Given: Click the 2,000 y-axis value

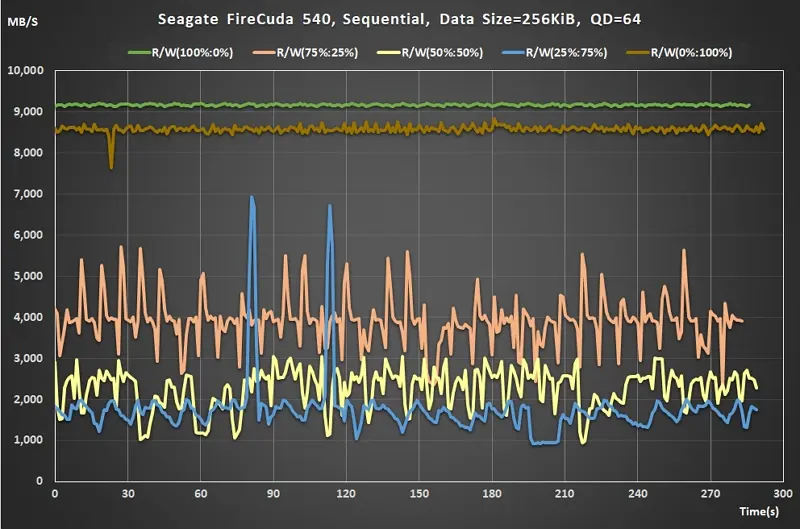Looking at the screenshot, I should [x=29, y=399].
